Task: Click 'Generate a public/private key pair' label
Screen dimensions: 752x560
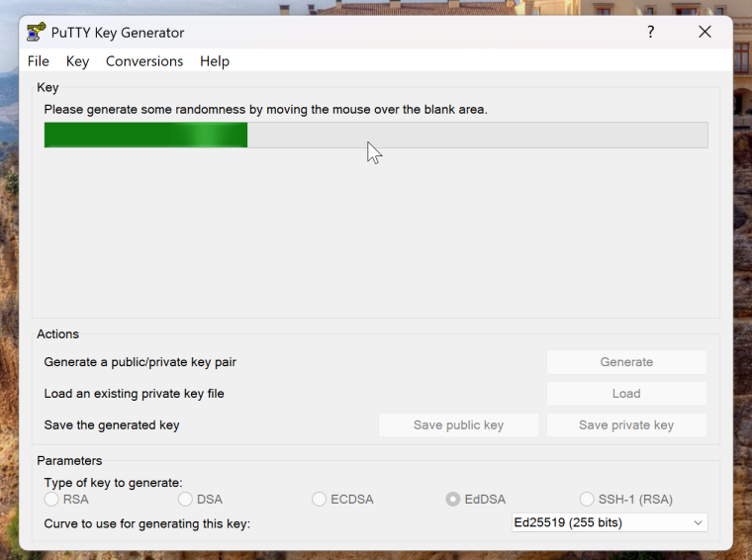Action: 141,362
